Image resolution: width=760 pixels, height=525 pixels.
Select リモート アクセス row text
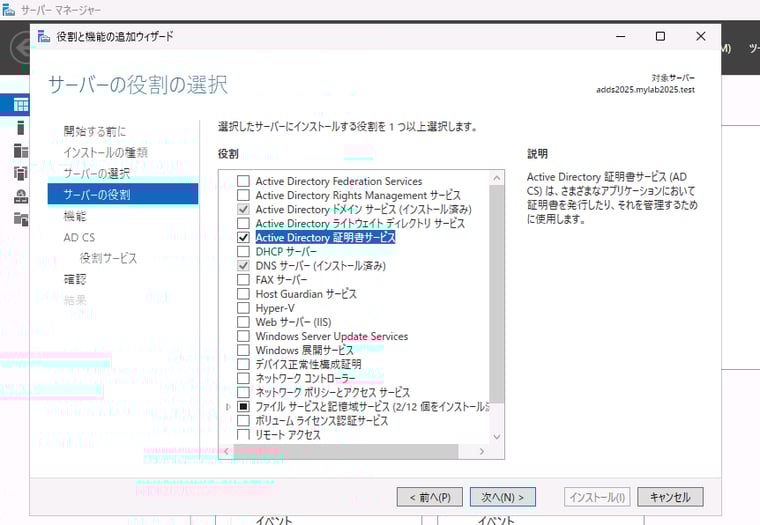tap(288, 434)
